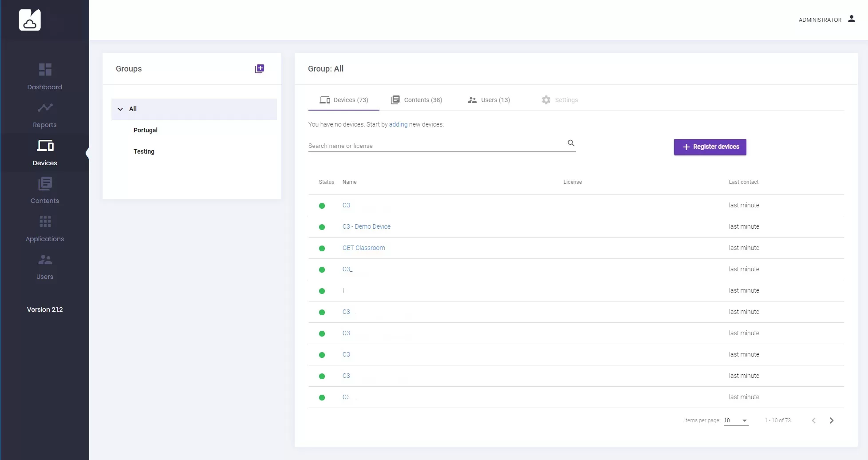Open the items per page dropdown
The width and height of the screenshot is (868, 460).
click(x=736, y=420)
